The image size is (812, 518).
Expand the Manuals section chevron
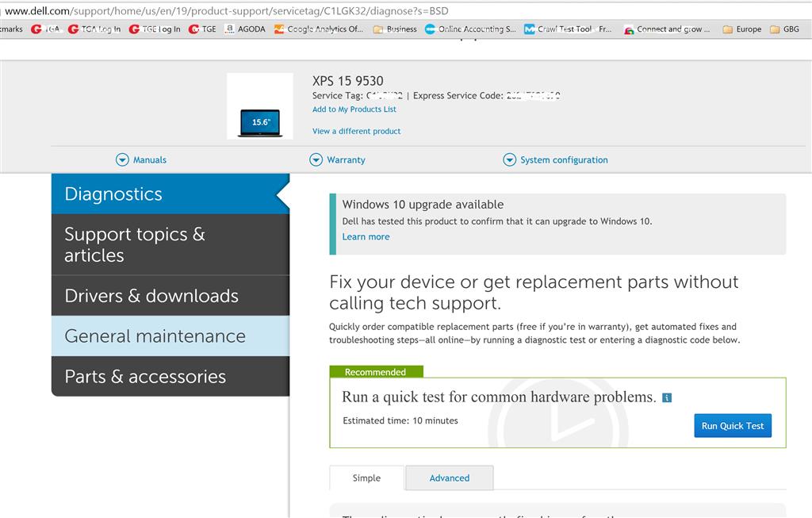tap(122, 159)
